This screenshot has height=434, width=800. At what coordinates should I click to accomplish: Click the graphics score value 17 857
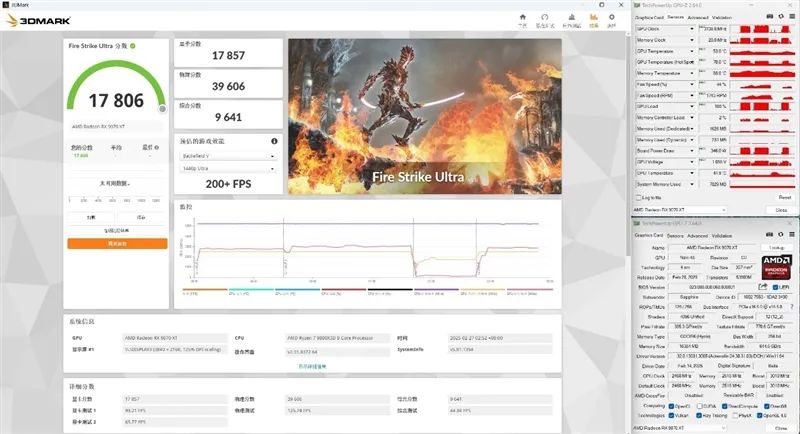click(x=229, y=56)
